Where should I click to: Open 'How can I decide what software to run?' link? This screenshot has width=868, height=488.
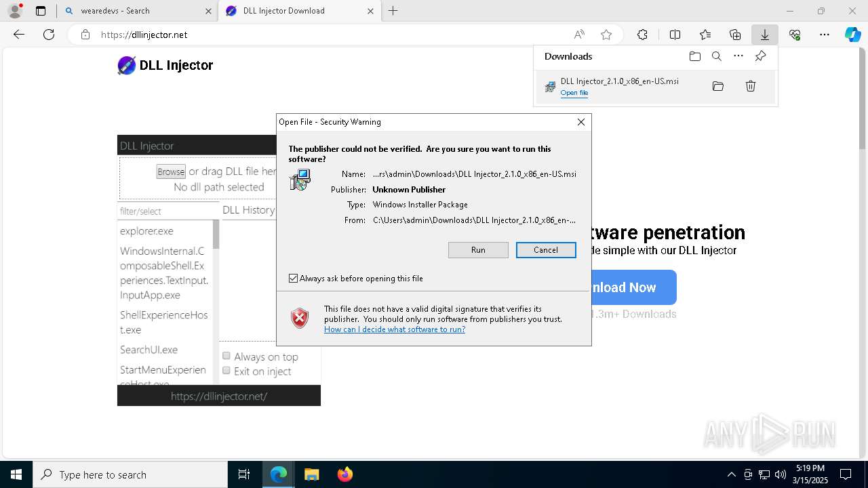coord(395,329)
